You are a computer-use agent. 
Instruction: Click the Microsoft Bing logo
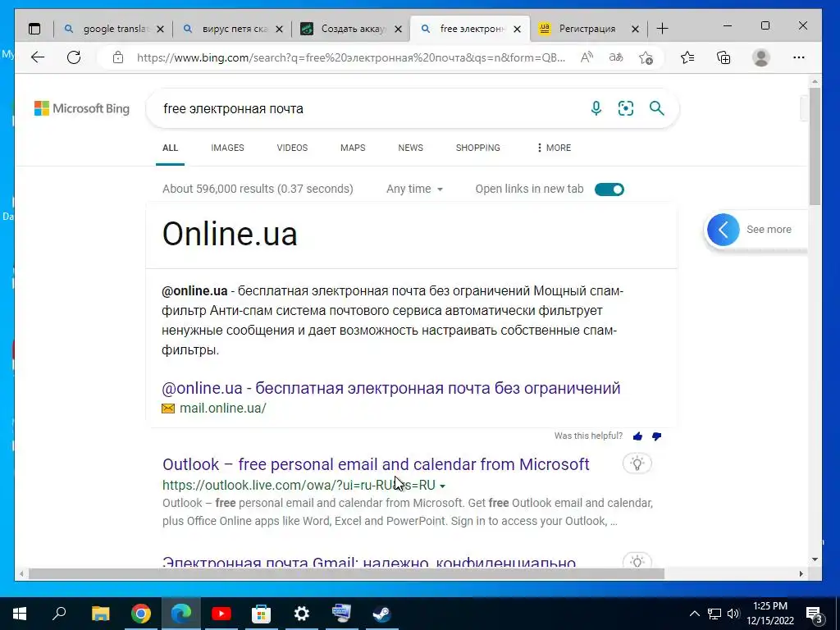click(x=82, y=108)
